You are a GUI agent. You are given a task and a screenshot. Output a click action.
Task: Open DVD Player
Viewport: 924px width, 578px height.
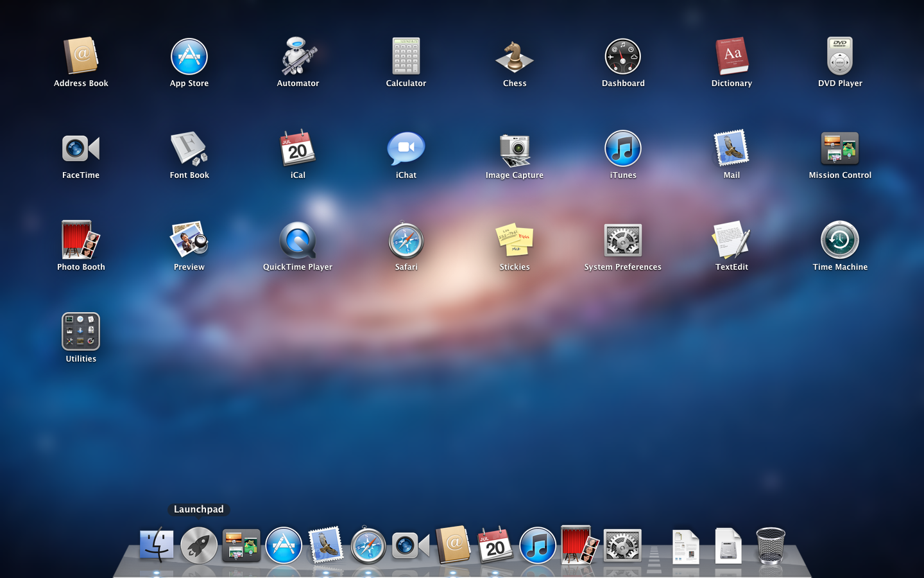pos(840,57)
